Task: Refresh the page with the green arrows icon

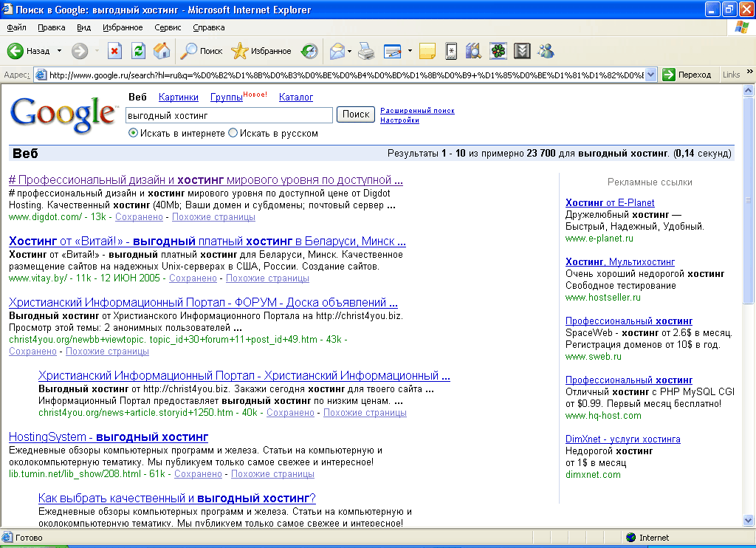Action: [x=138, y=51]
